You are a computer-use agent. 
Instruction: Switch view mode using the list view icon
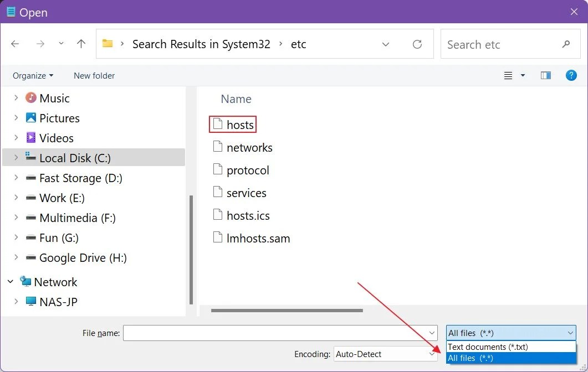[x=508, y=75]
